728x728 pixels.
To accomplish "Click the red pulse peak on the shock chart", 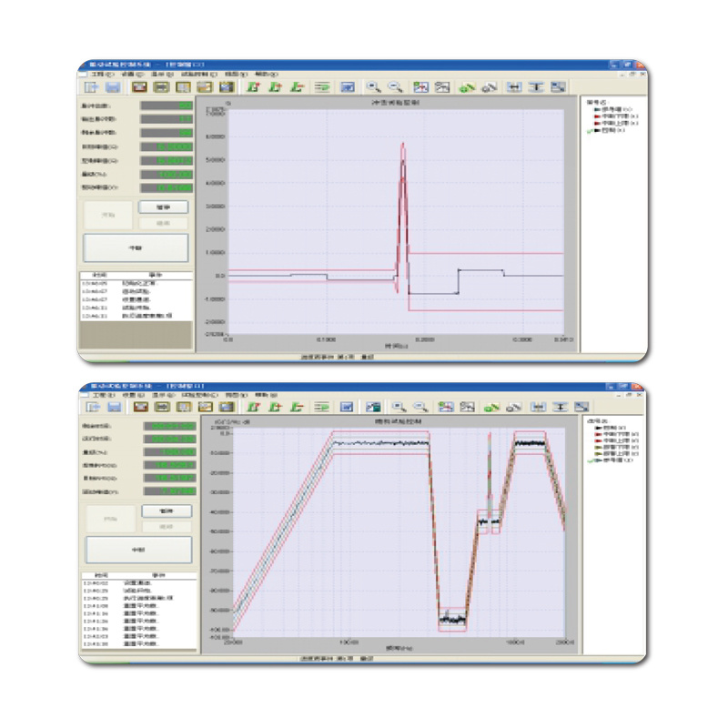I will 402,146.
